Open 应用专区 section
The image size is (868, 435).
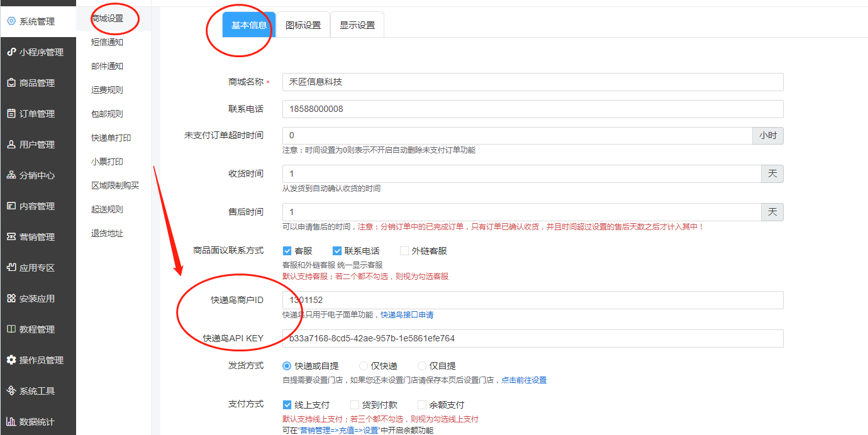click(38, 268)
